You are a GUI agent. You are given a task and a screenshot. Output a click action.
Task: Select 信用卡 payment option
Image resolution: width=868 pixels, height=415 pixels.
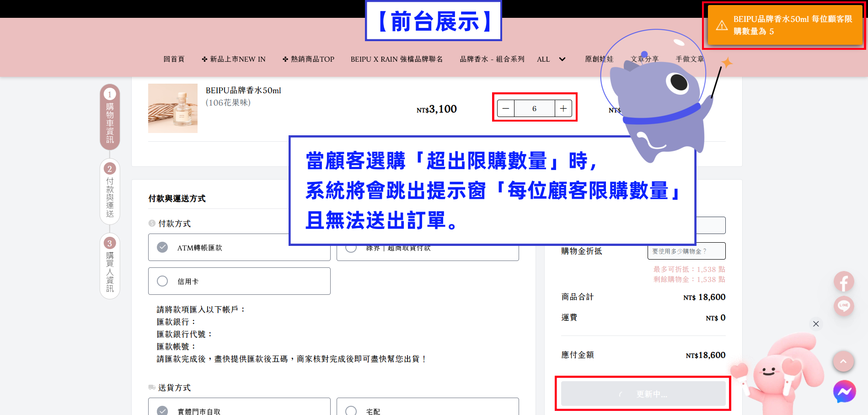[x=239, y=281]
